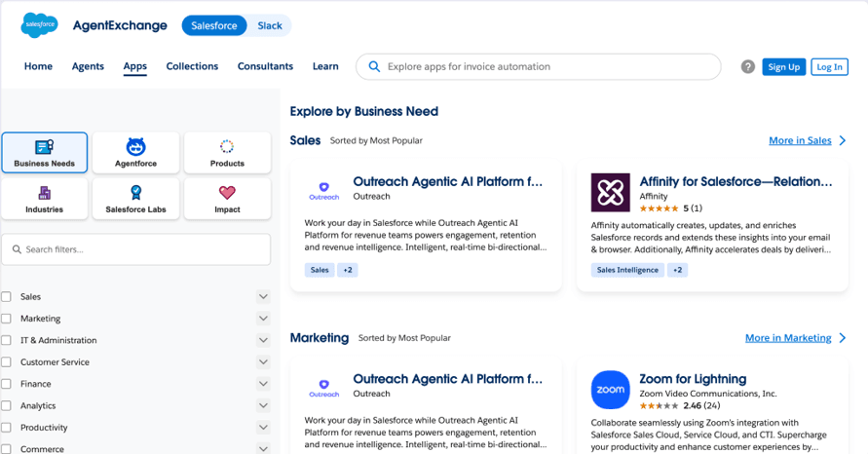Click the Affinity app logo

(x=610, y=193)
